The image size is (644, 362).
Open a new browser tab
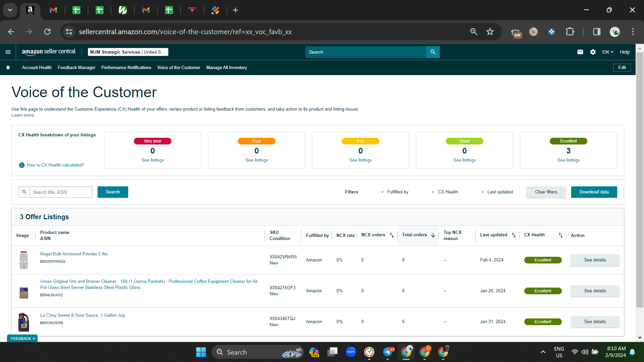tap(235, 10)
